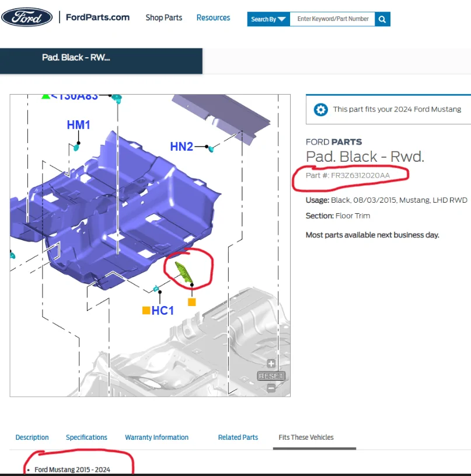Focus the Enter Keyword/Part Number field
Image resolution: width=471 pixels, height=476 pixels.
pos(333,19)
